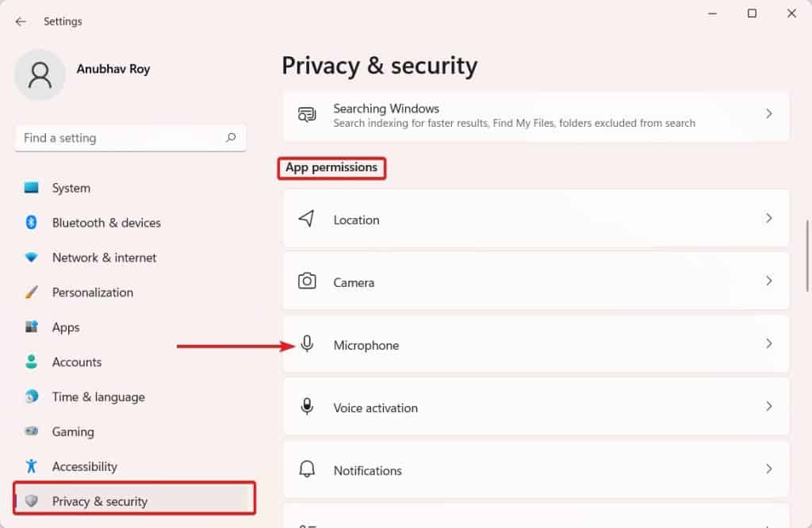Click the Location arrow icon
Image resolution: width=812 pixels, height=528 pixels.
[307, 219]
